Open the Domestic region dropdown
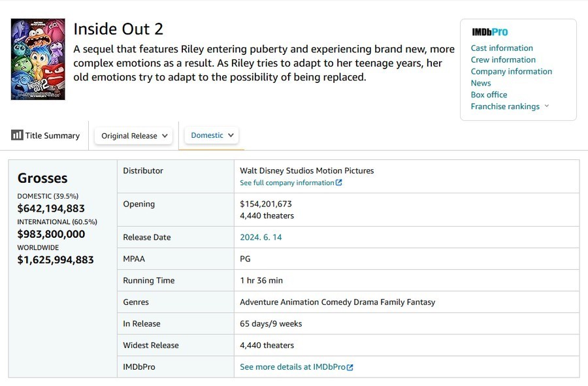 click(x=212, y=135)
